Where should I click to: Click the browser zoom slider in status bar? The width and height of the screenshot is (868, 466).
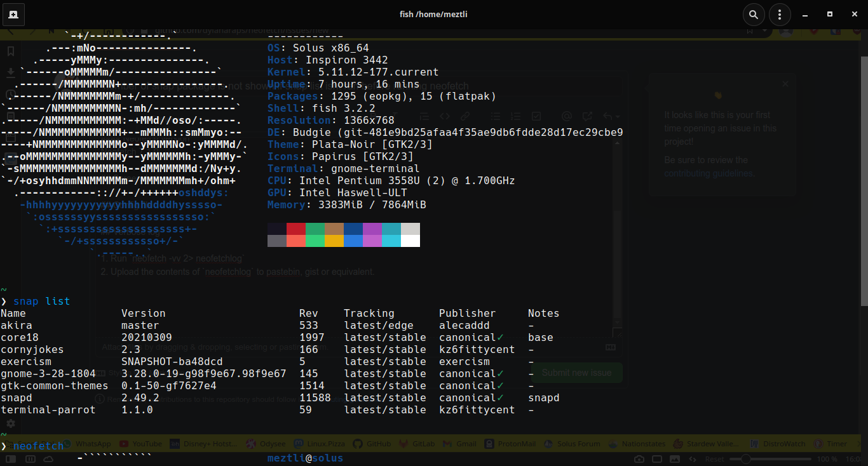[x=769, y=459]
